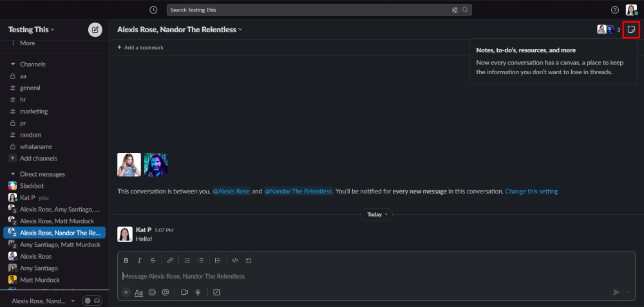
Task: Toggle the huddle headphones switch
Action: 92,301
